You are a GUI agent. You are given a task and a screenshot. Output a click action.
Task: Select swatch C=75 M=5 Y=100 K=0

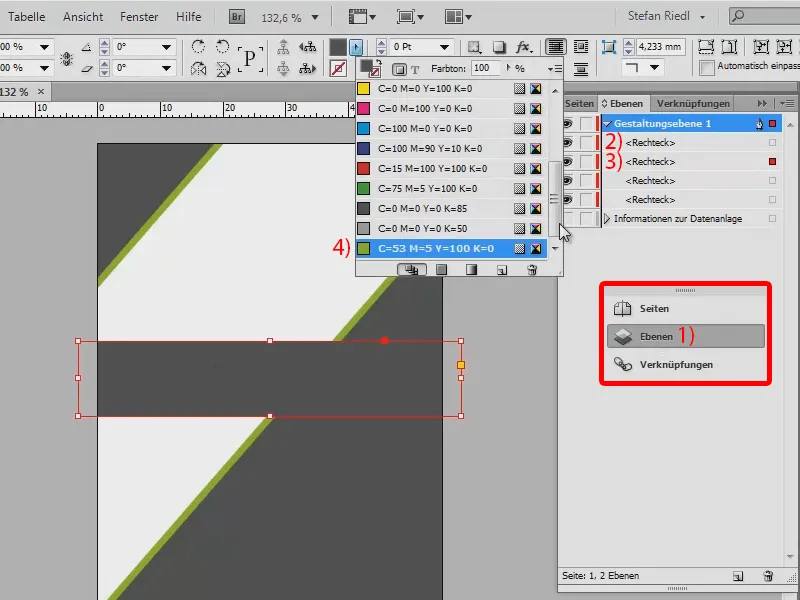(451, 189)
